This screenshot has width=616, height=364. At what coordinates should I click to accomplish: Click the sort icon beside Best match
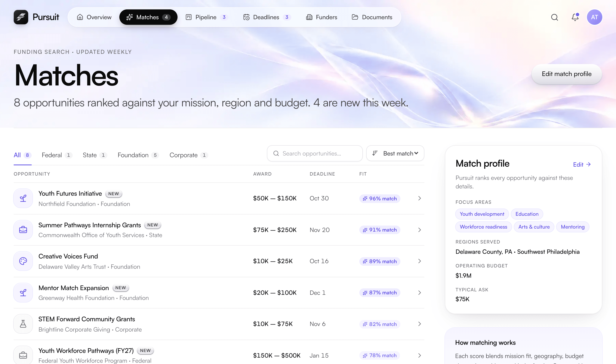375,153
